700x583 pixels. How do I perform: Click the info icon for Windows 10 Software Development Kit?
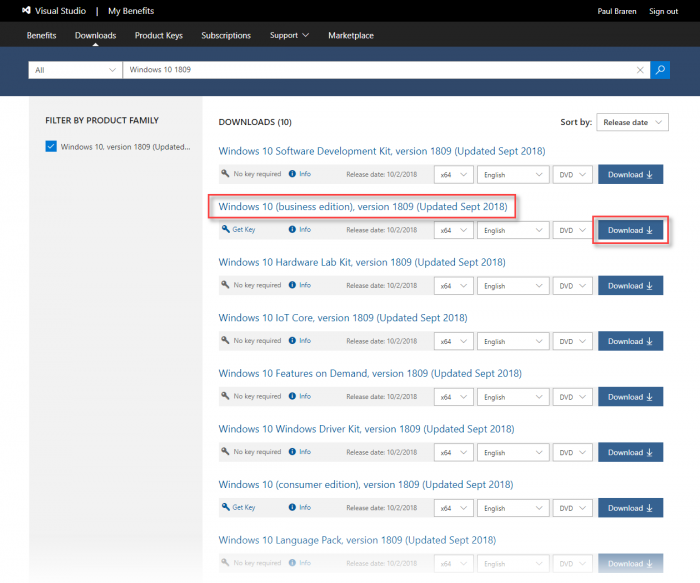(292, 174)
